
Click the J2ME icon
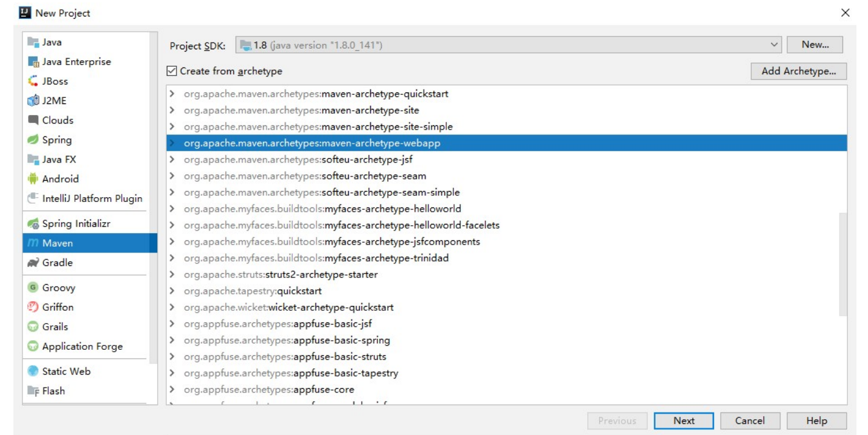pos(33,101)
